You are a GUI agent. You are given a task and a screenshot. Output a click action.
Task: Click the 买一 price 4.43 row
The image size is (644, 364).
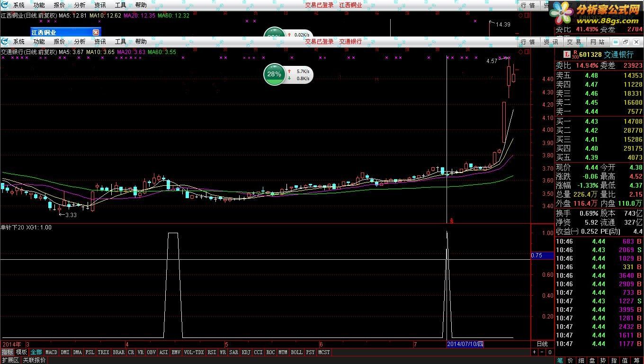tap(599, 121)
